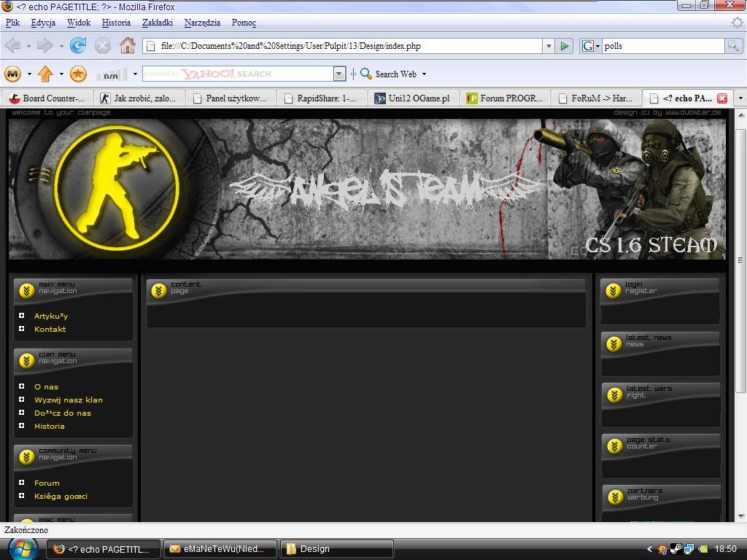
Task: Click the yellow arrow icon beside login register
Action: point(614,290)
